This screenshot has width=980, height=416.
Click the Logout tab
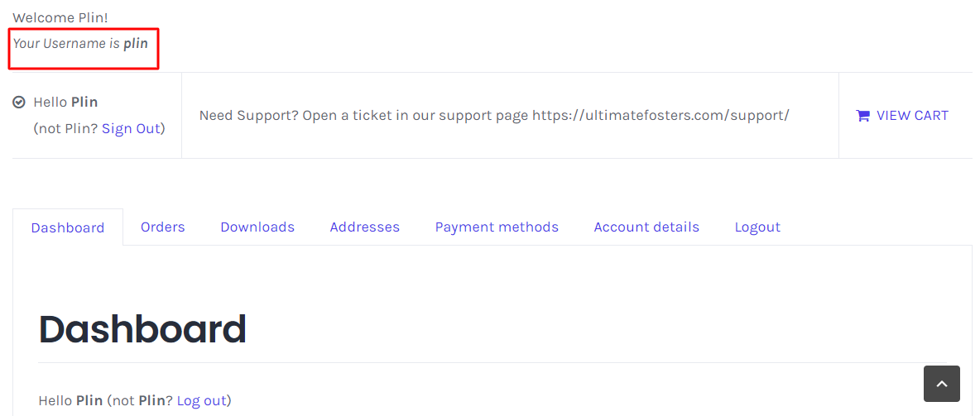757,227
